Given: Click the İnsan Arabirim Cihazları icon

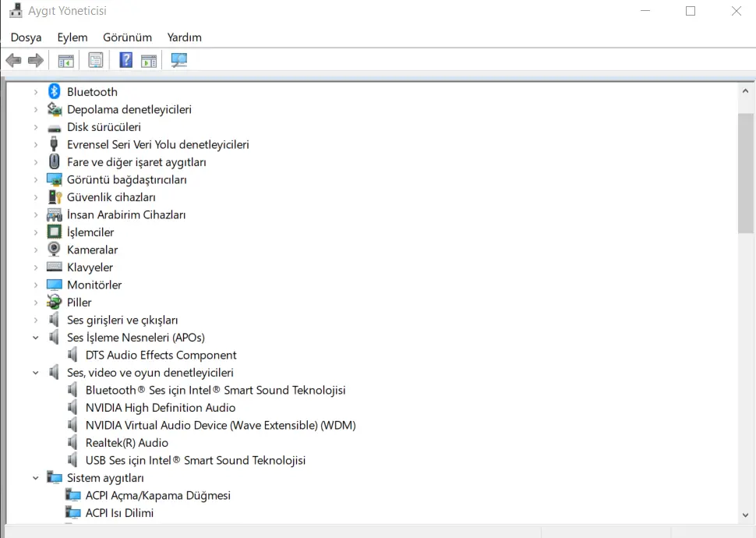Looking at the screenshot, I should pos(55,214).
